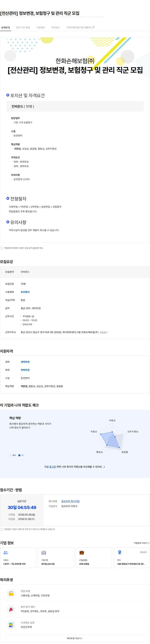Click the 경력무관 link in 지원자격
Image resolution: width=150 pixels, height=644 pixels.
tap(25, 362)
